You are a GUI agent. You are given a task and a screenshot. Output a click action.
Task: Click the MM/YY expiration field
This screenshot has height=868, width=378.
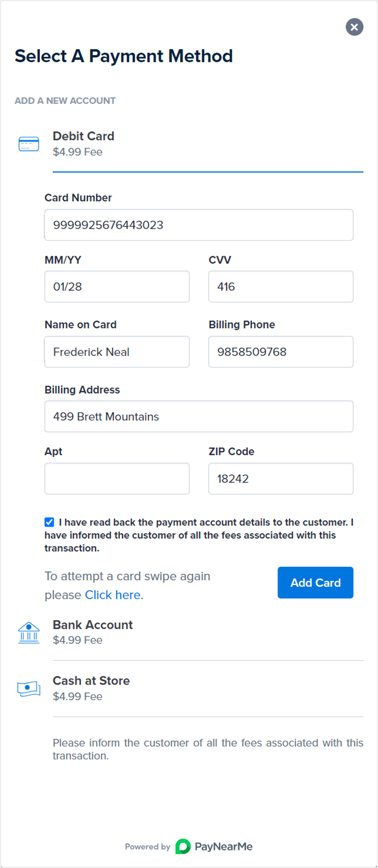click(x=117, y=287)
